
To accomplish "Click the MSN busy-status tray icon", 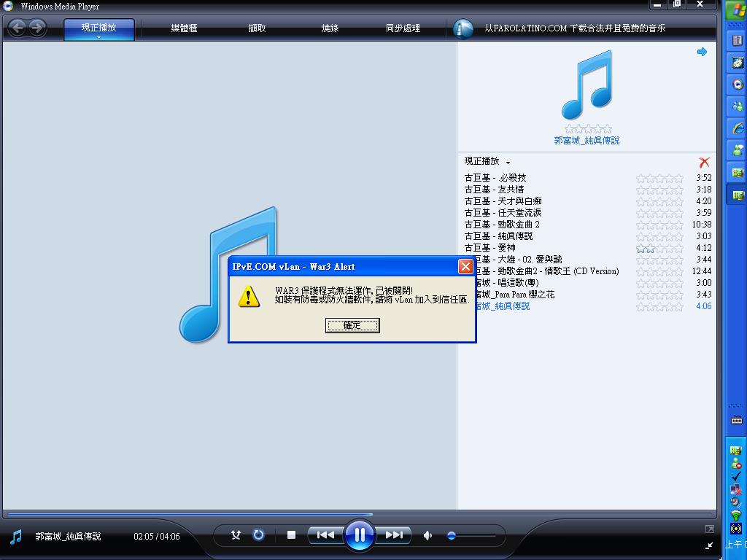I will (736, 462).
